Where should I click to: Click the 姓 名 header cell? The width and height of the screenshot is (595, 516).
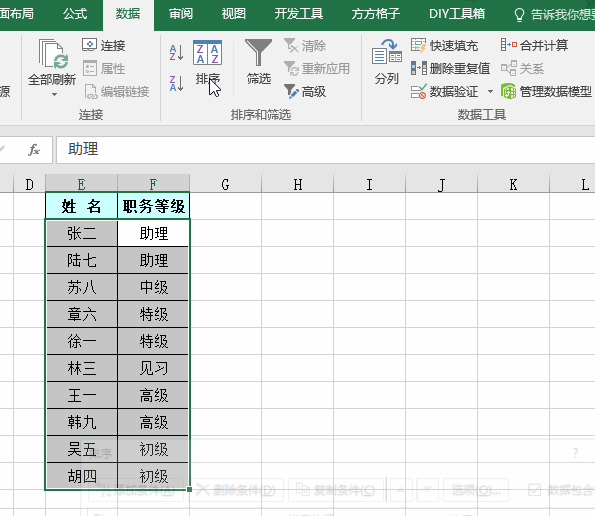81,206
